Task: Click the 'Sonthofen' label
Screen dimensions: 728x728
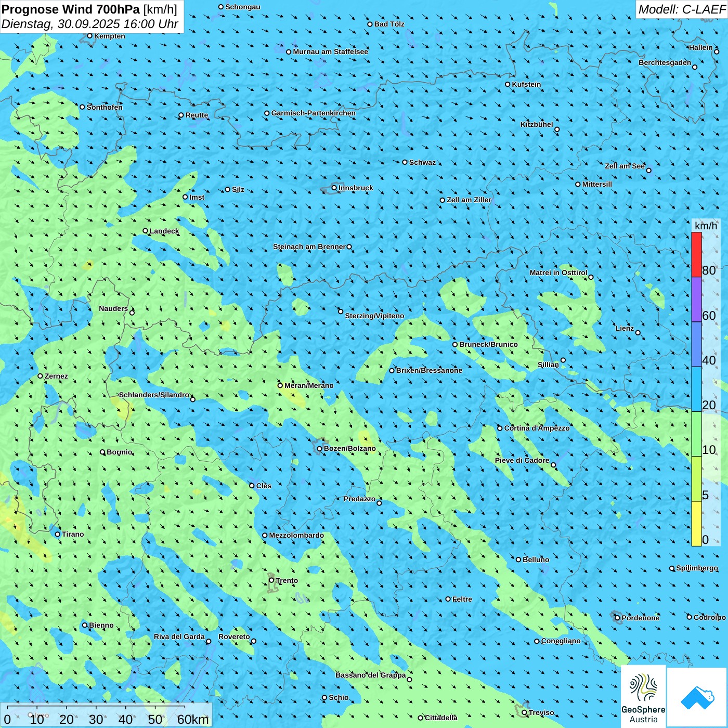Action: click(x=105, y=107)
